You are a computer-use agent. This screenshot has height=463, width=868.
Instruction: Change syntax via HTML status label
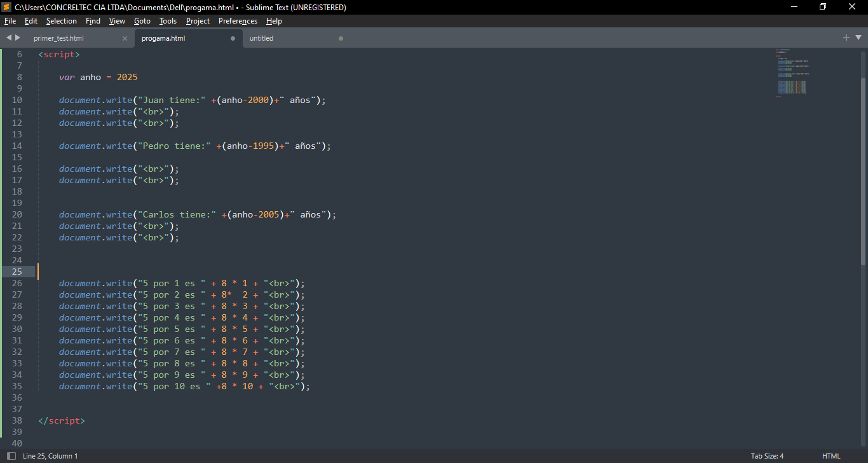click(x=831, y=456)
